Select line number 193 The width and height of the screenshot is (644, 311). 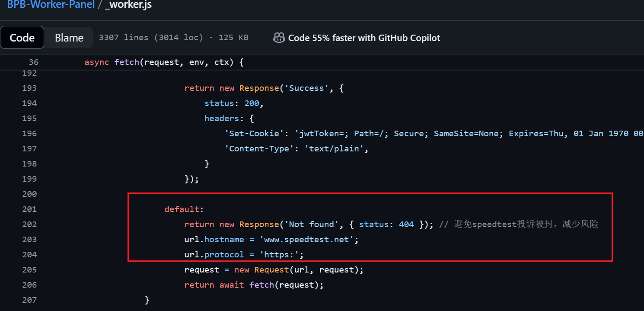30,88
